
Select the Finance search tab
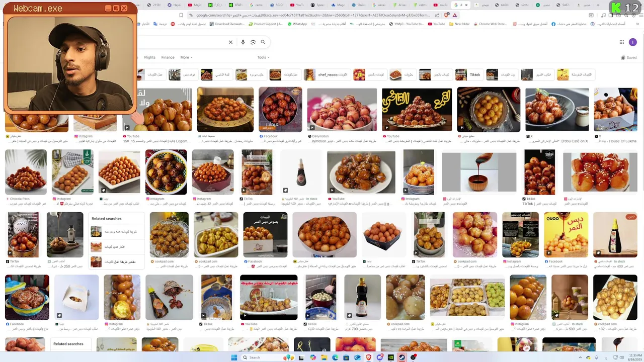[x=168, y=57]
